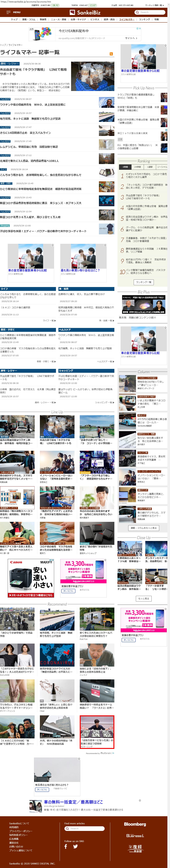This screenshot has height=868, width=170.
Task: Click the Bloomberg logo in footer
Action: click(x=135, y=824)
